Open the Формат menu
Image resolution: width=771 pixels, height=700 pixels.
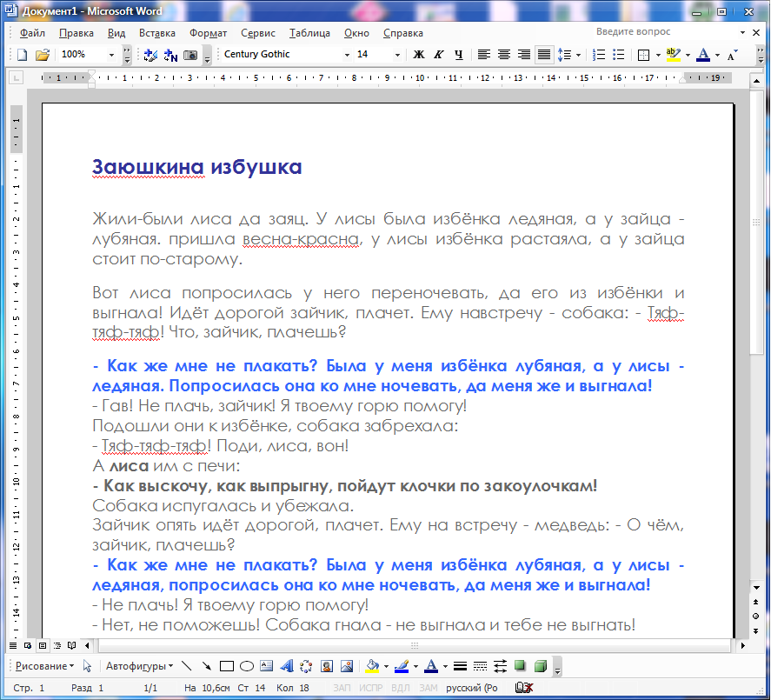[x=208, y=33]
